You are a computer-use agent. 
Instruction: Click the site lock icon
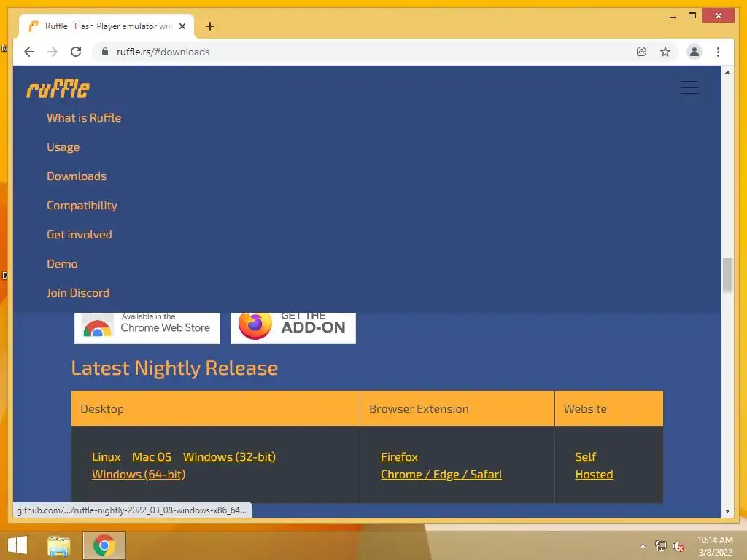pos(105,52)
